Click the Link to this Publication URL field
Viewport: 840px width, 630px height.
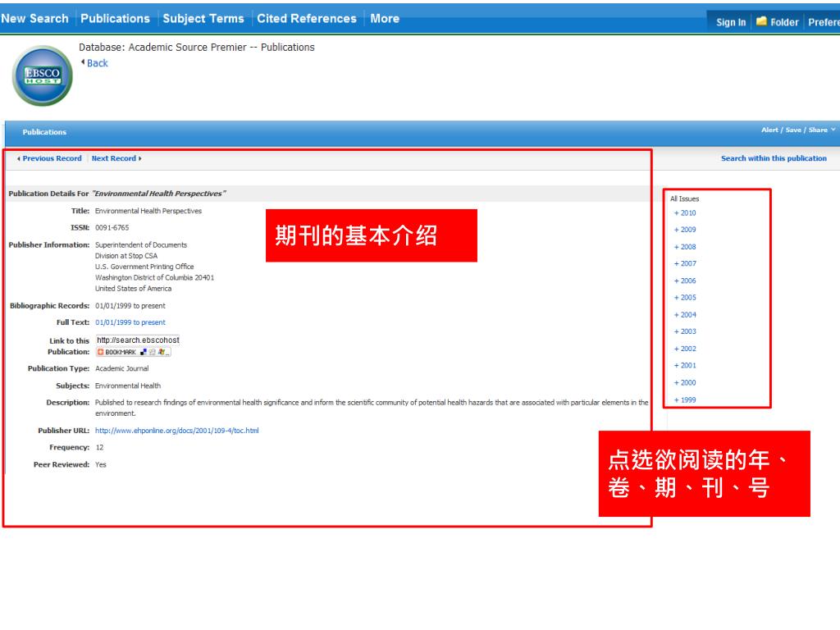pos(138,340)
